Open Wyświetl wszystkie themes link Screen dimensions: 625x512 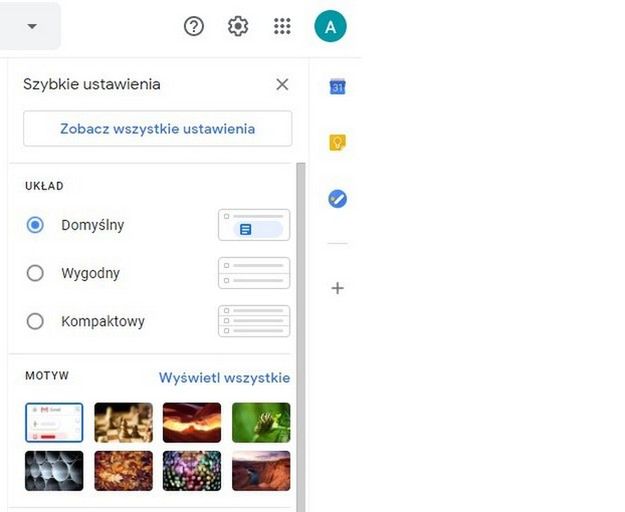(x=224, y=377)
